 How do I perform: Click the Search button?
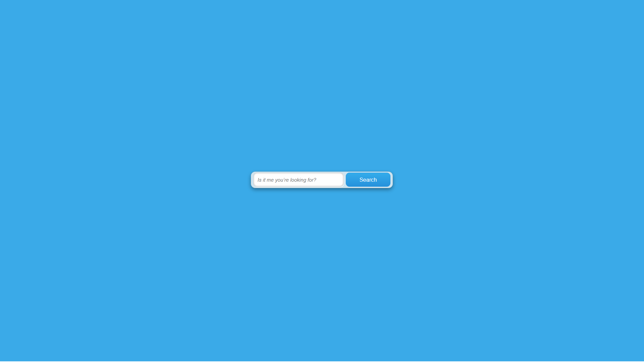368,179
